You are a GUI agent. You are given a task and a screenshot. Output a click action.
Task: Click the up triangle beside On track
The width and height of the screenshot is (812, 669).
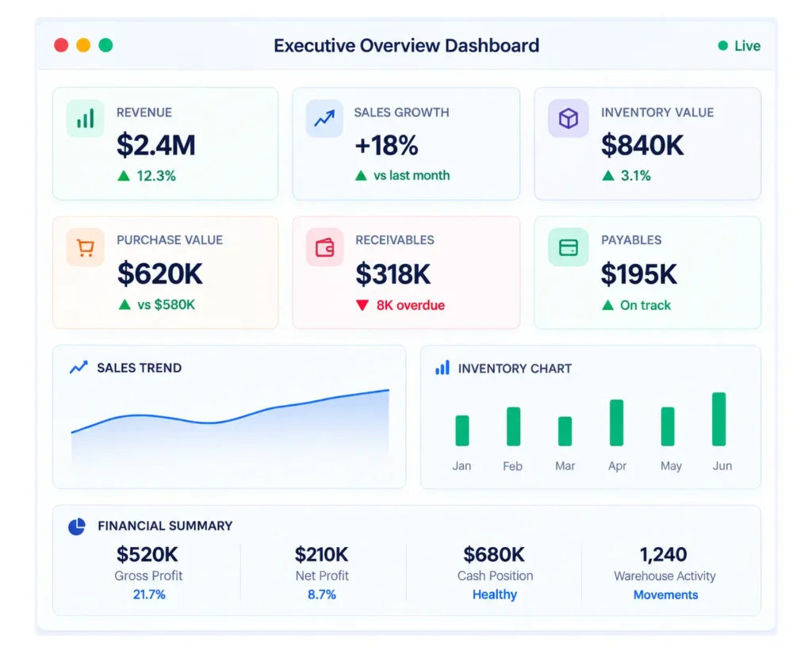coord(608,305)
